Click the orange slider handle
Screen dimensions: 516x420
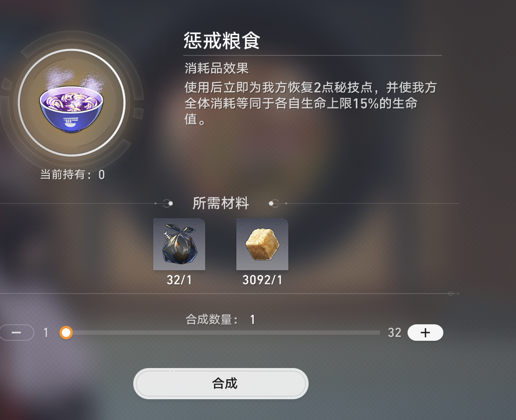click(x=66, y=333)
